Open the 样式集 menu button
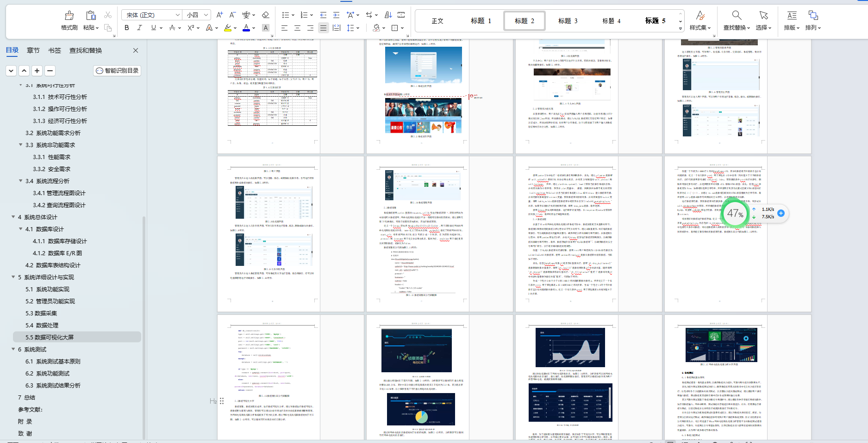Screen dimensions: 868x443 (x=700, y=21)
